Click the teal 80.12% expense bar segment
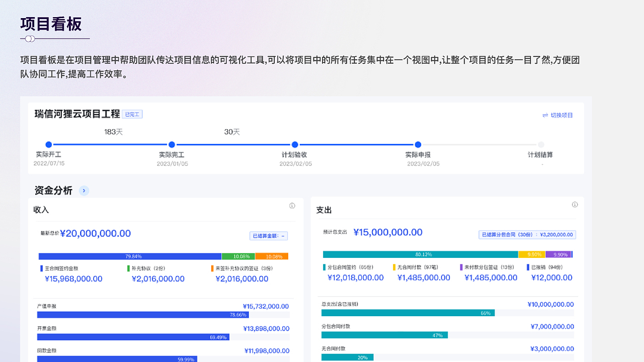 pos(421,254)
